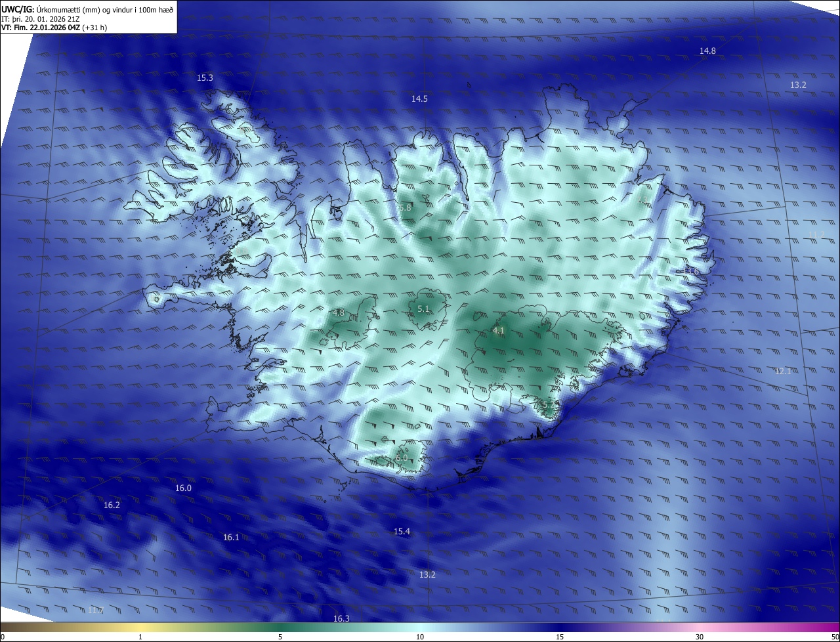Image resolution: width=840 pixels, height=642 pixels.
Task: Click the 15.4 value south of Iceland
Action: (x=402, y=531)
